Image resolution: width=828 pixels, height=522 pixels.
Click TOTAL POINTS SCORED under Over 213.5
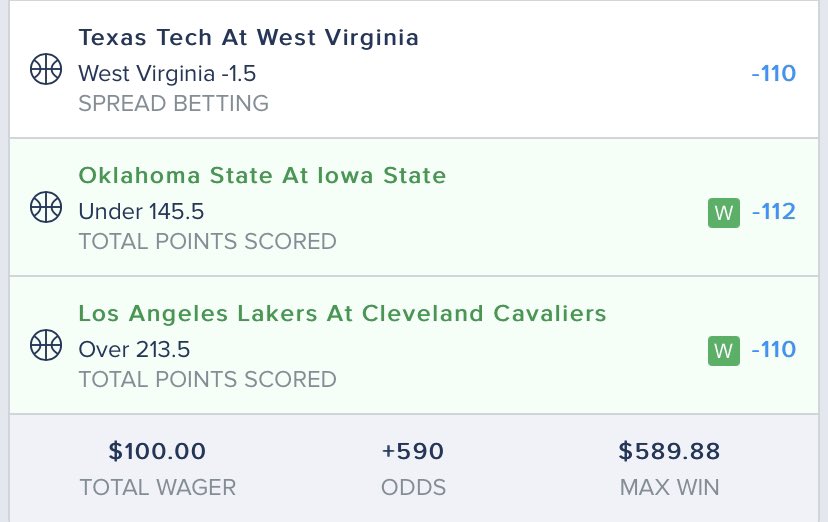click(x=208, y=379)
